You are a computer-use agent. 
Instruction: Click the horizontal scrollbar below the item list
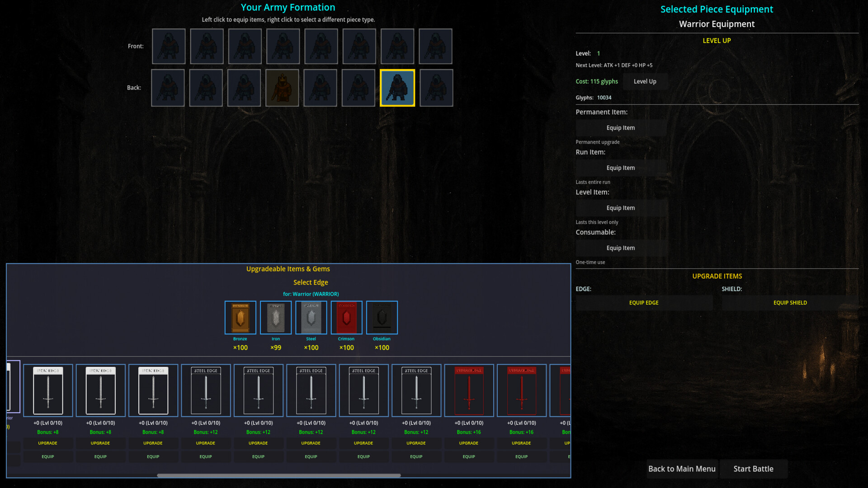(279, 475)
